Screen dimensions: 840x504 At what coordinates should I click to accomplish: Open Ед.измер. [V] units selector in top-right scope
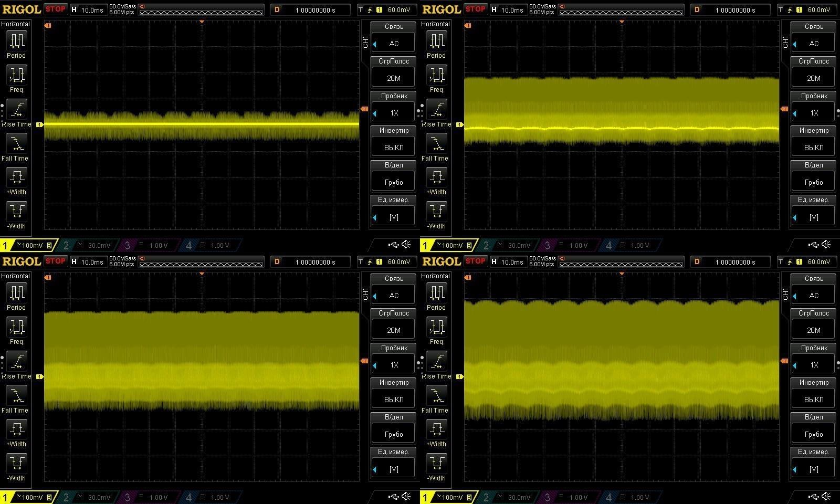point(813,216)
